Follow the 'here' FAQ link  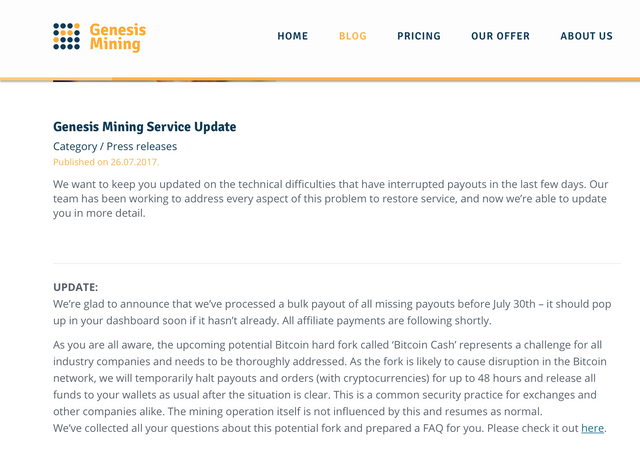click(x=592, y=428)
